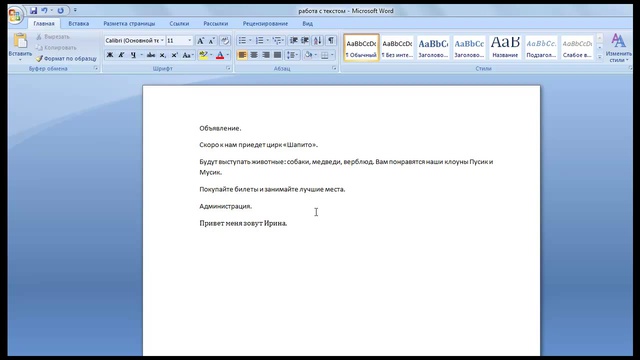The image size is (640, 360).
Task: Apply the Название style
Action: point(505,48)
